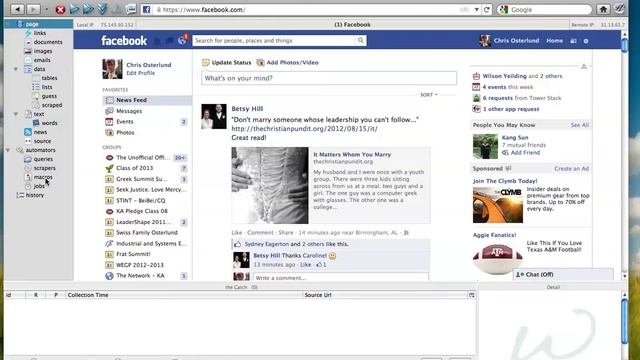This screenshot has width=640, height=360.
Task: Collapse the automators tree node
Action: (x=8, y=150)
